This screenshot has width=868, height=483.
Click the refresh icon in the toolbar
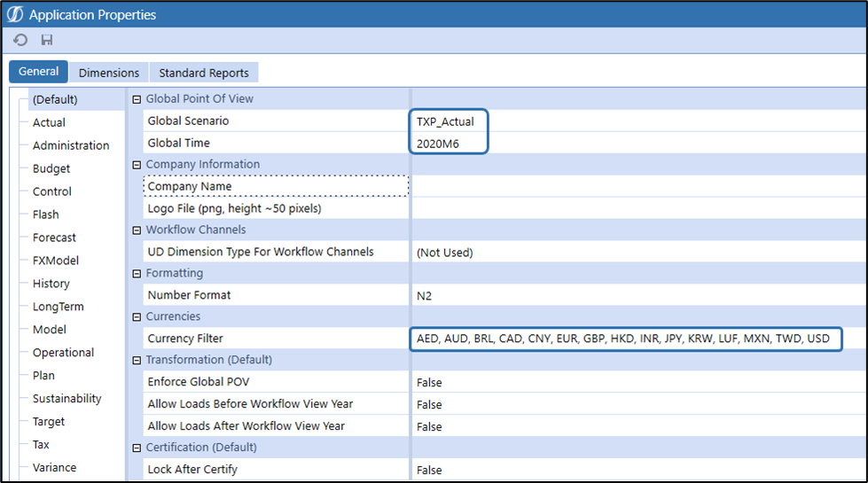[x=20, y=40]
